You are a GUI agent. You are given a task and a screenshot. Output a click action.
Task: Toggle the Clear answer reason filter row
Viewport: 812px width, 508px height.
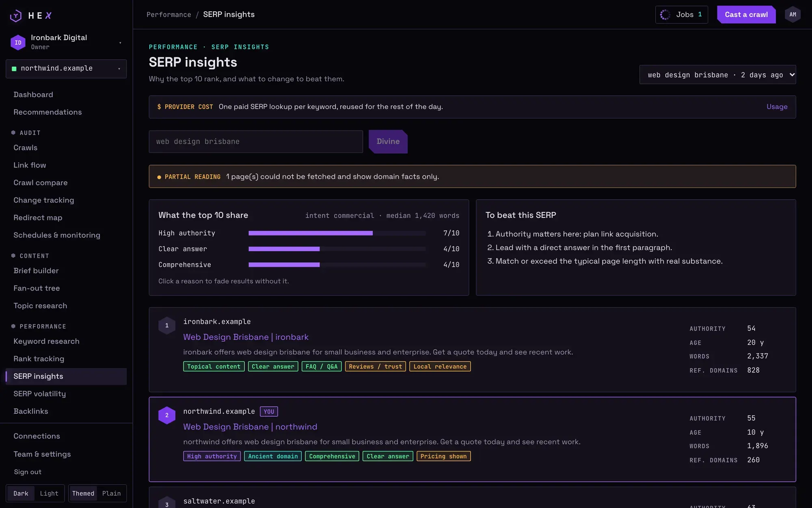point(309,249)
